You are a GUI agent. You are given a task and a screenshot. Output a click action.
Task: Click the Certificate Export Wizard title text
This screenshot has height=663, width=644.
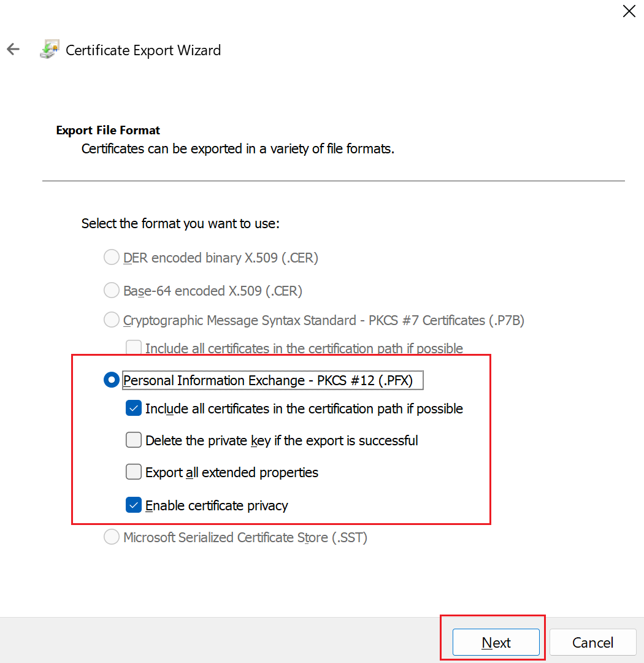point(143,50)
